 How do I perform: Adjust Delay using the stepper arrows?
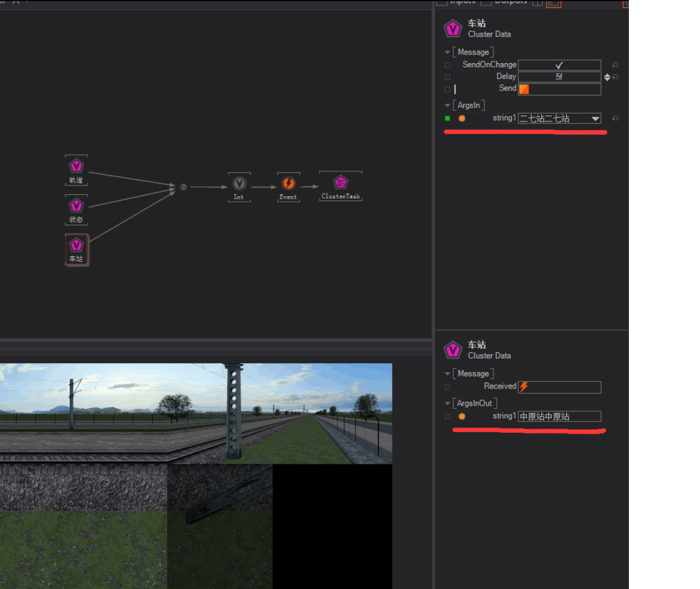coord(607,77)
